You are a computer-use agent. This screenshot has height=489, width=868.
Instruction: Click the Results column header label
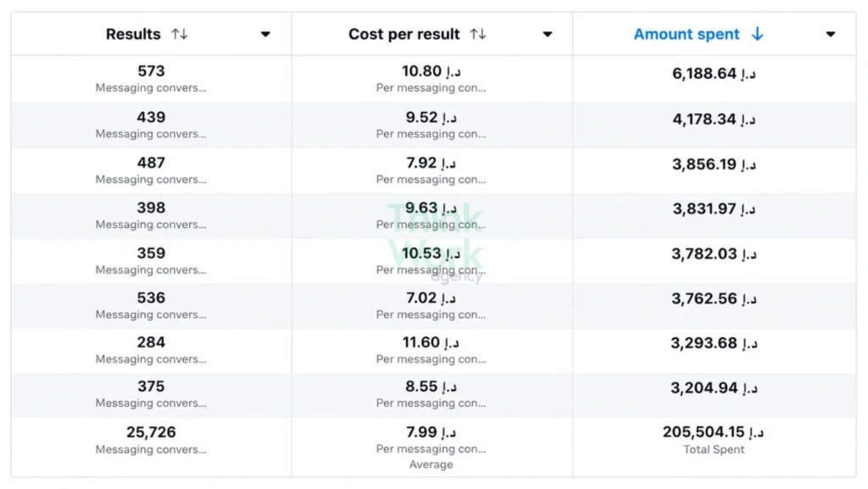(x=133, y=34)
